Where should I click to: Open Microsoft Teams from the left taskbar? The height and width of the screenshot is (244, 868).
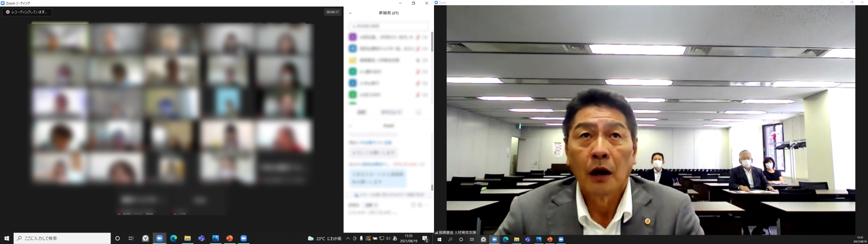[201, 238]
